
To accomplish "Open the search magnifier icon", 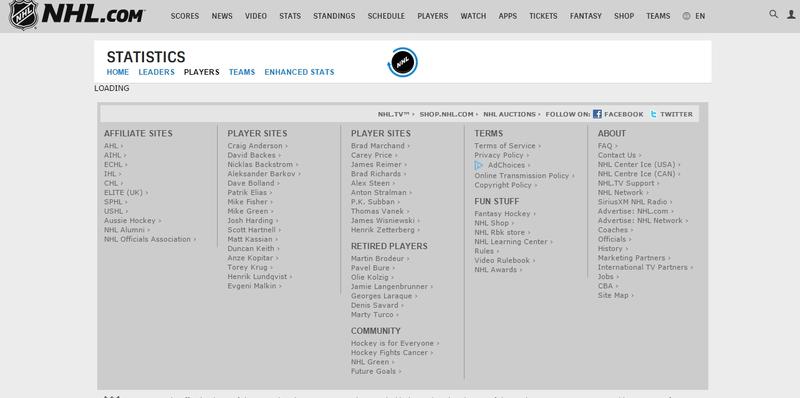I will point(773,14).
